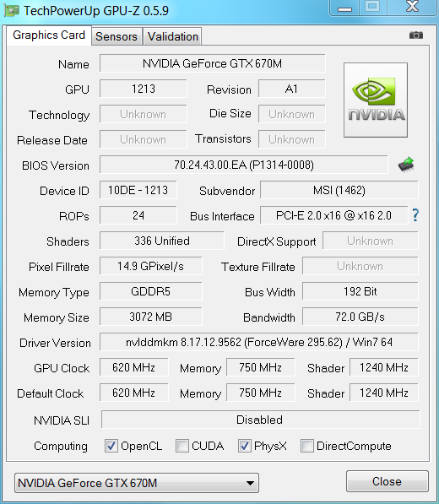The height and width of the screenshot is (504, 439).
Task: Toggle the PhysX checkbox
Action: coord(245,446)
